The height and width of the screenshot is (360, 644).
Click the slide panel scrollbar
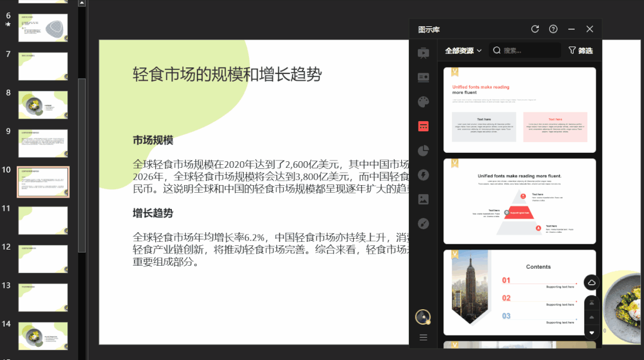pos(82,119)
